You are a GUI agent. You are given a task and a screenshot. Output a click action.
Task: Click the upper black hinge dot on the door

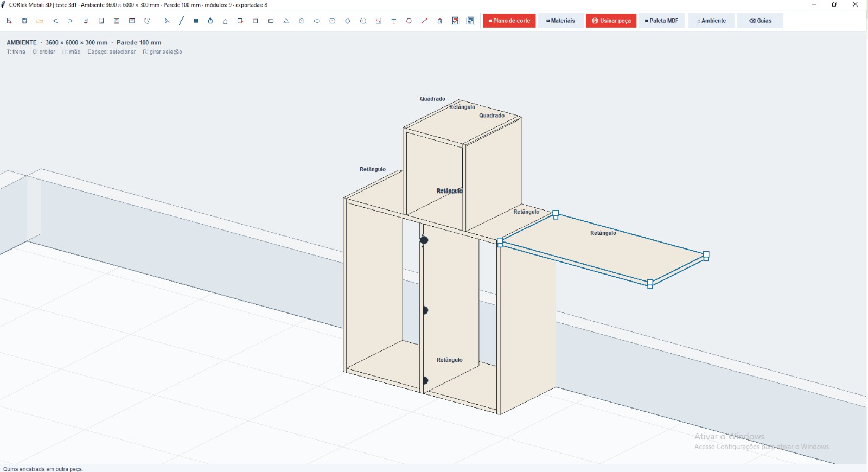pyautogui.click(x=424, y=240)
